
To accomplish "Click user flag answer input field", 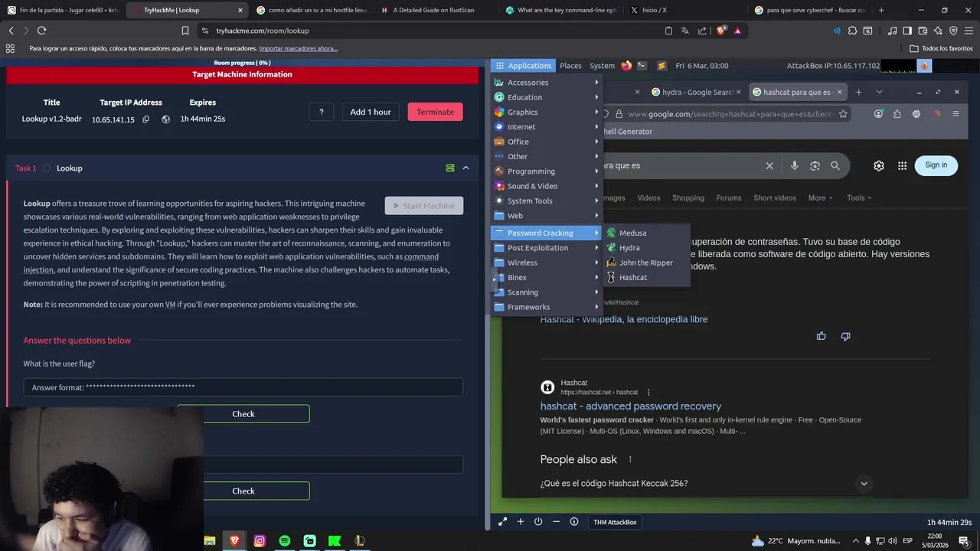I will click(x=243, y=387).
